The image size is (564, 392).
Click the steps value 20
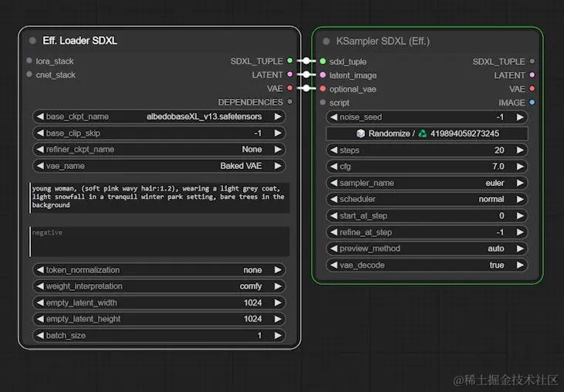[499, 150]
